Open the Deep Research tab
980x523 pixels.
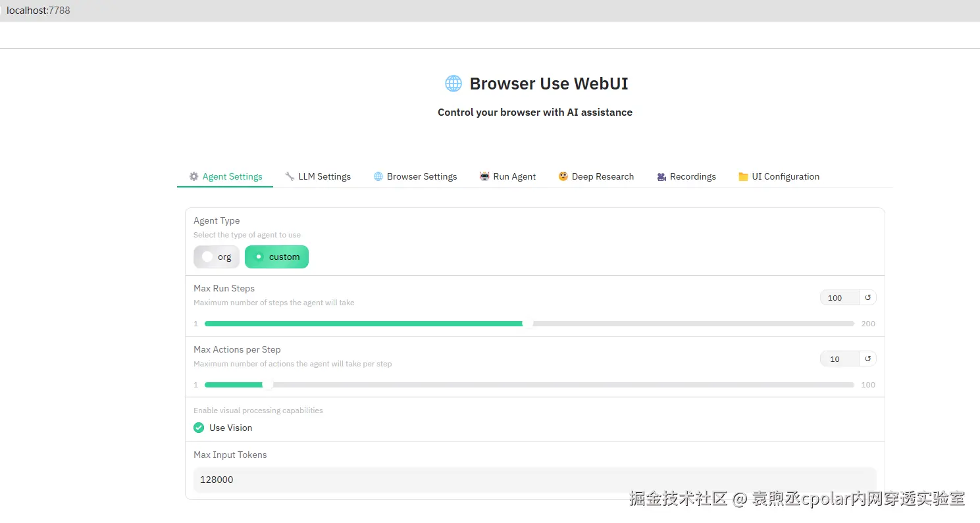coord(596,176)
